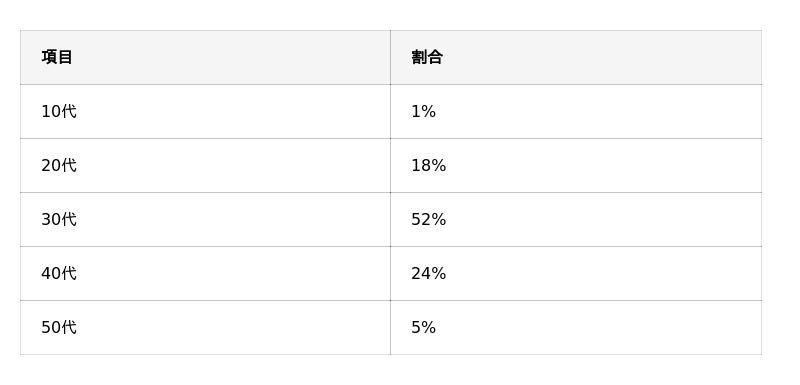Click empty space beside 50代 label
This screenshot has width=800, height=385.
point(232,327)
